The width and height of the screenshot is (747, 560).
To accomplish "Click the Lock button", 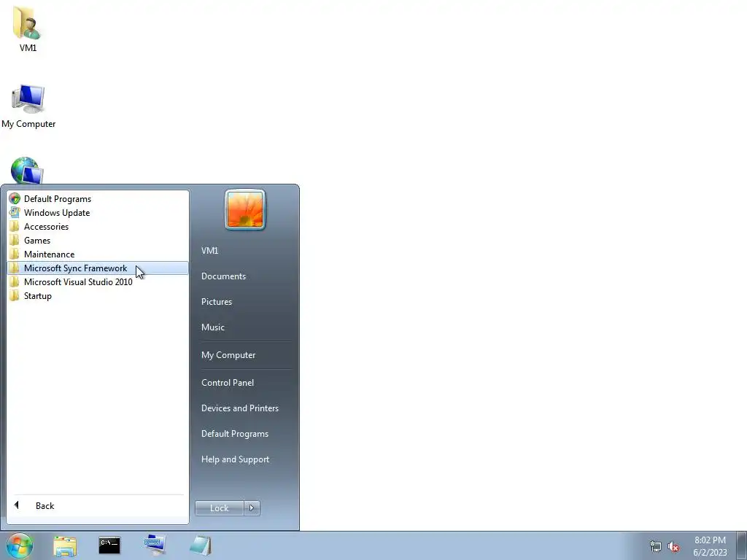I will [x=220, y=508].
